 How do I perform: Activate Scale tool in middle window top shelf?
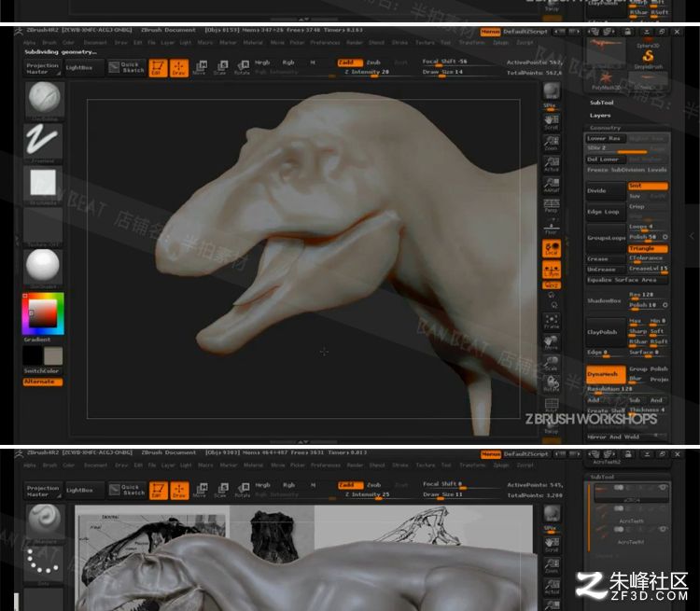pyautogui.click(x=220, y=68)
